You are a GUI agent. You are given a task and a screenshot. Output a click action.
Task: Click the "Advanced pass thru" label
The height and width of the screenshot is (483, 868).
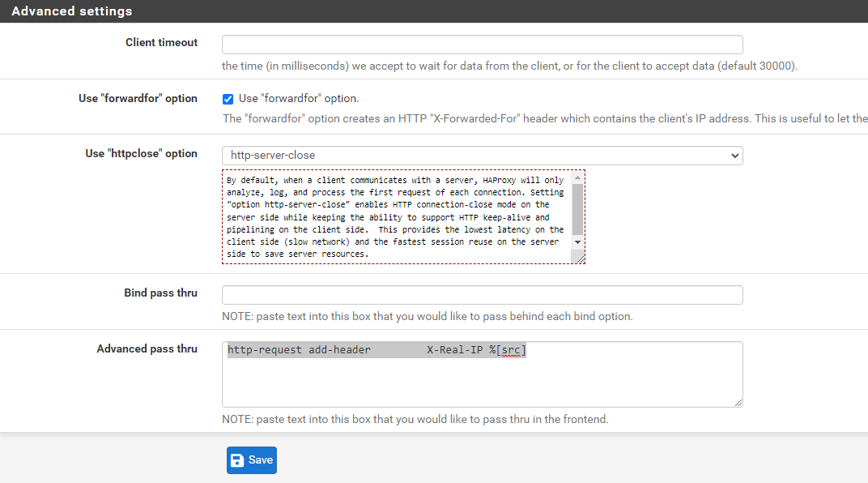pyautogui.click(x=147, y=349)
